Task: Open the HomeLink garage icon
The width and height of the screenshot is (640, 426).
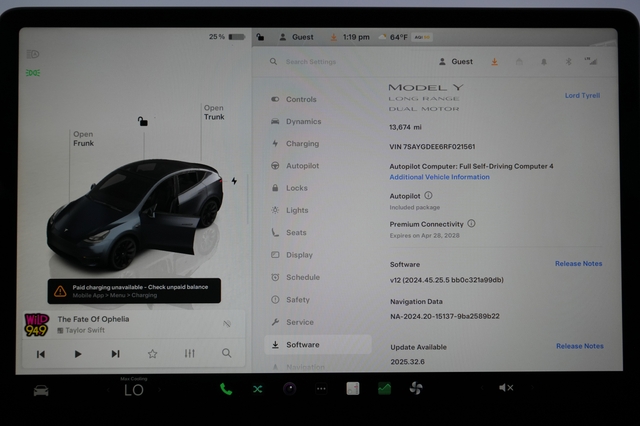Action: click(x=519, y=62)
